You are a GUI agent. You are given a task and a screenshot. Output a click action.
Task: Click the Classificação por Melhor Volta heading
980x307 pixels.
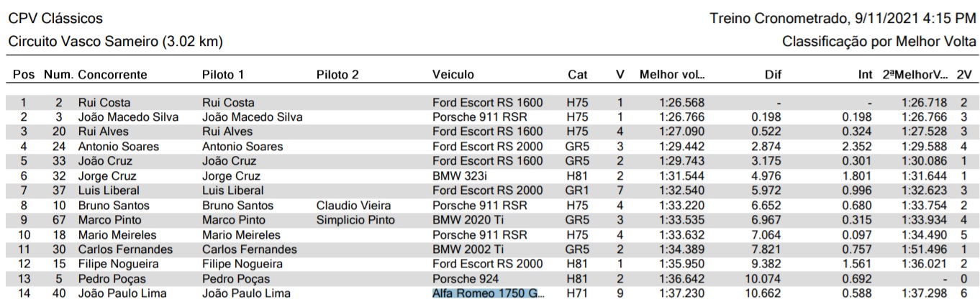[879, 42]
